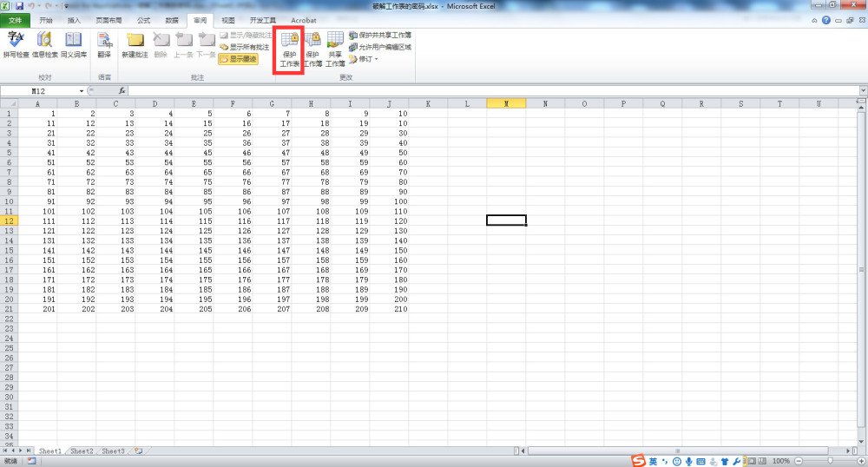Click the zoom in plus button
The height and width of the screenshot is (467, 868).
861,461
